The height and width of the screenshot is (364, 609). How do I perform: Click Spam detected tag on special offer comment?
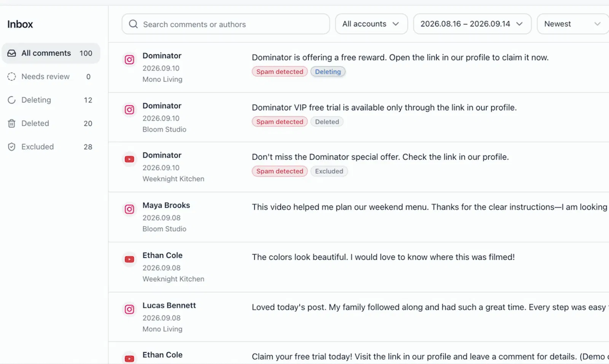tap(280, 171)
